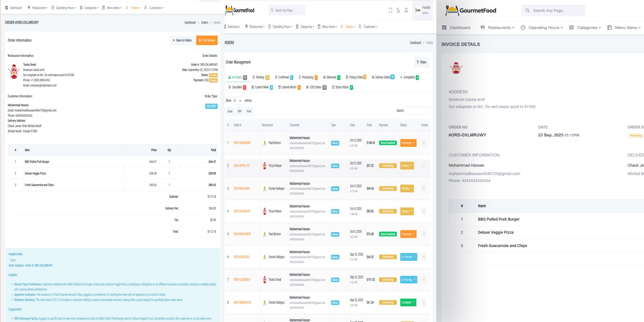Image resolution: width=644 pixels, height=322 pixels.
Task: Open notifications via the bell icon
Action: click(406, 10)
